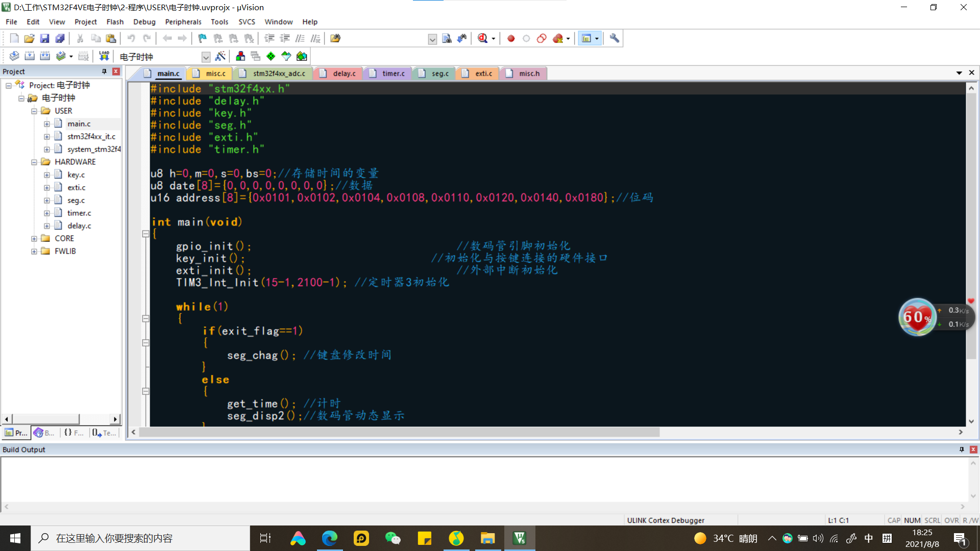Open target selection dropdown 电子时钟

click(x=206, y=57)
